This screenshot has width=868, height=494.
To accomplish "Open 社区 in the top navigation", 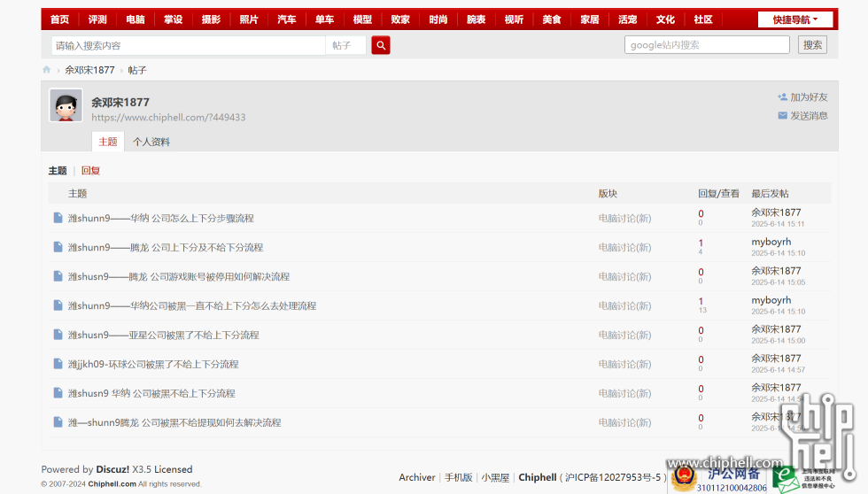I will tap(703, 19).
